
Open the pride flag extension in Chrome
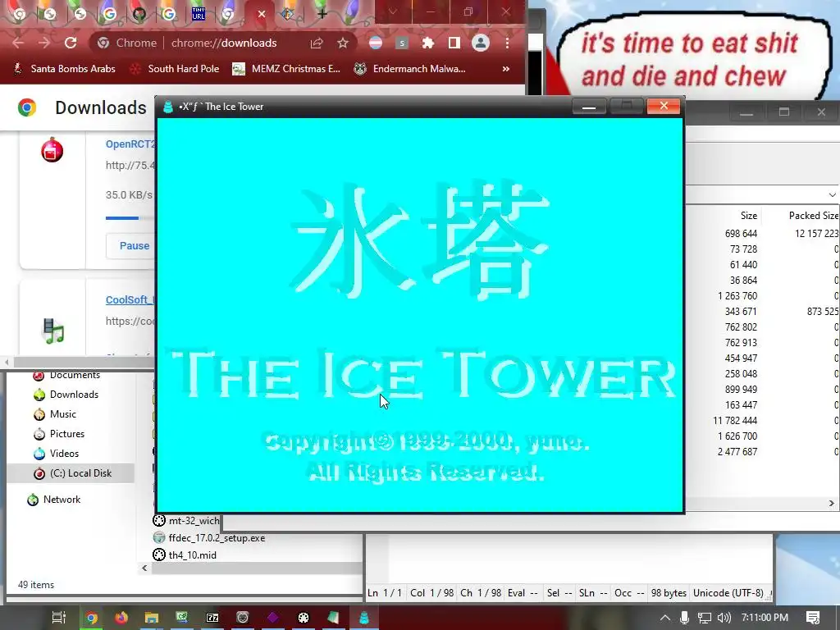click(x=376, y=43)
